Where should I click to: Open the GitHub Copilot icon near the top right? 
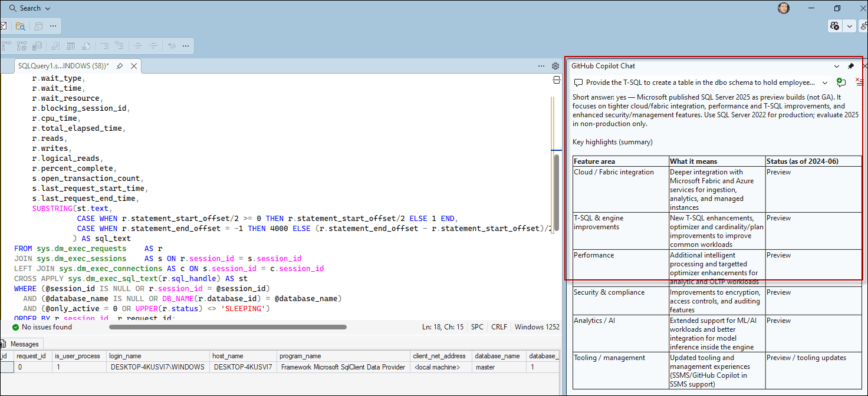tap(834, 26)
